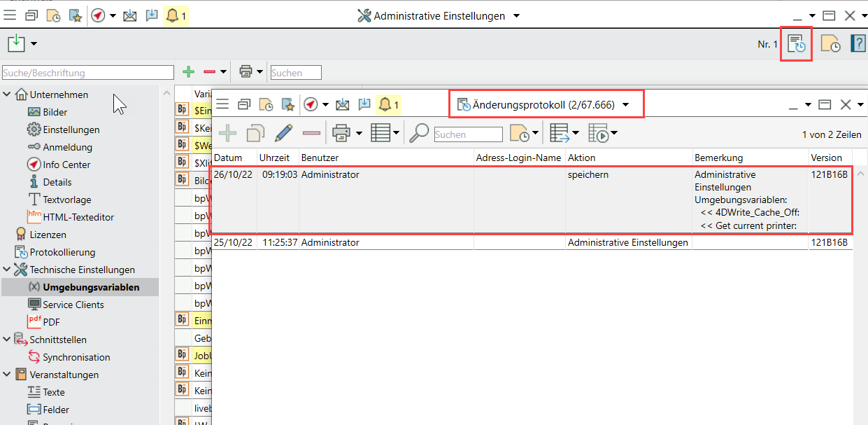Select Service Clients in the sidebar

73,305
